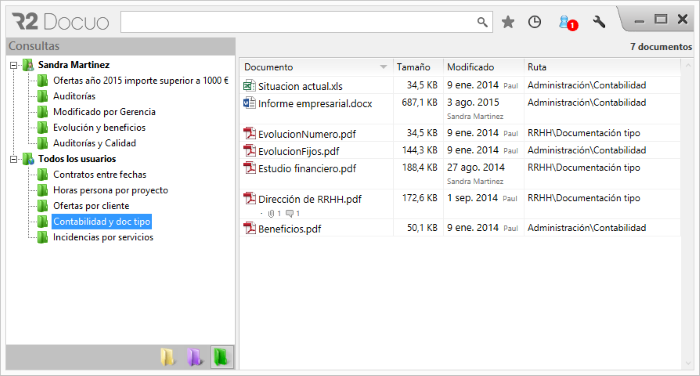Click the PDF icon of Beneficios.pdf
Screen dimensions: 700x376
(x=249, y=228)
